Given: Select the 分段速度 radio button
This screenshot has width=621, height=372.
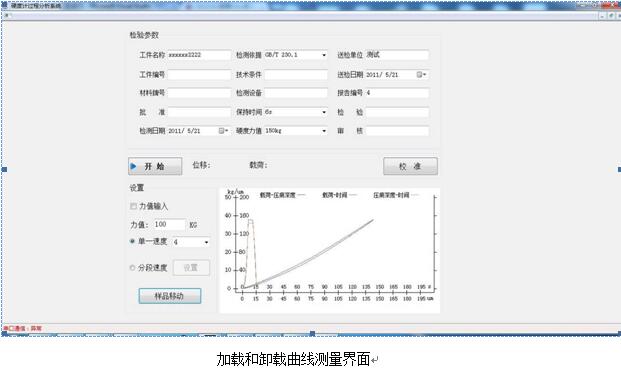Looking at the screenshot, I should click(133, 267).
